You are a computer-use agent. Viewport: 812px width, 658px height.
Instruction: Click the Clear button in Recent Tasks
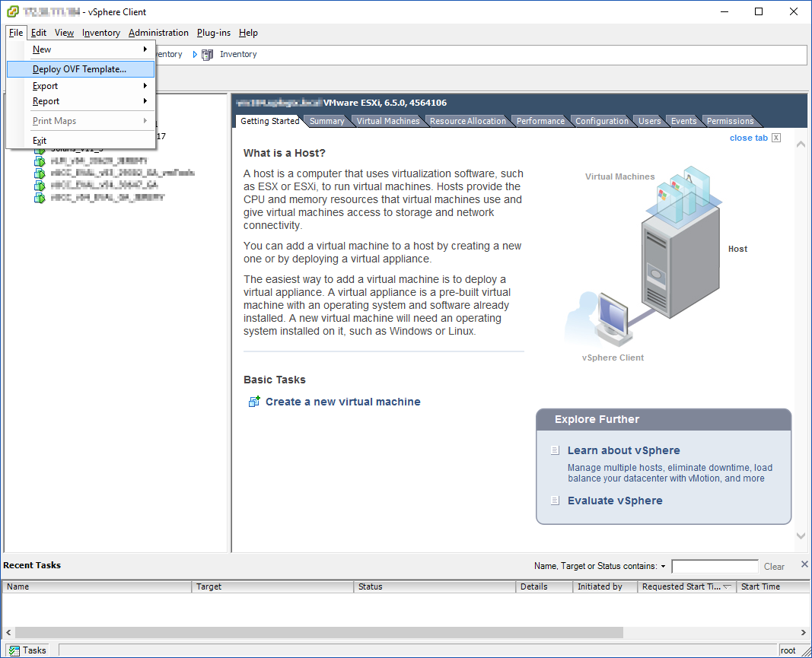[x=774, y=567]
